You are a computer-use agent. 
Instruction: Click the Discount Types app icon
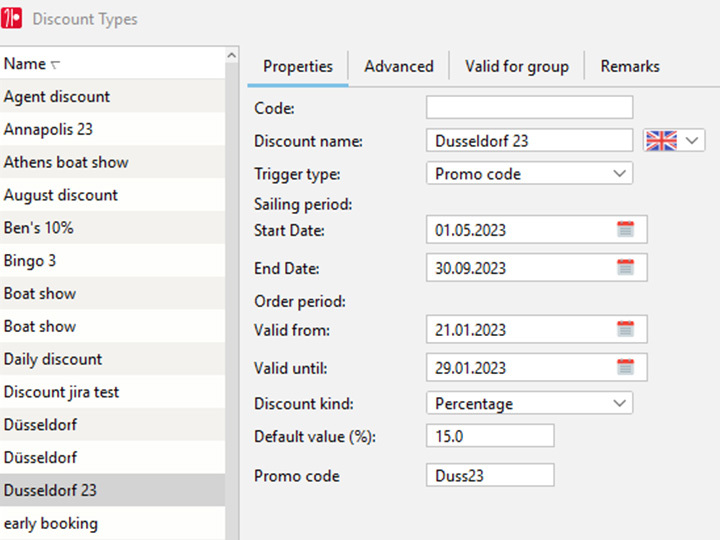13,19
